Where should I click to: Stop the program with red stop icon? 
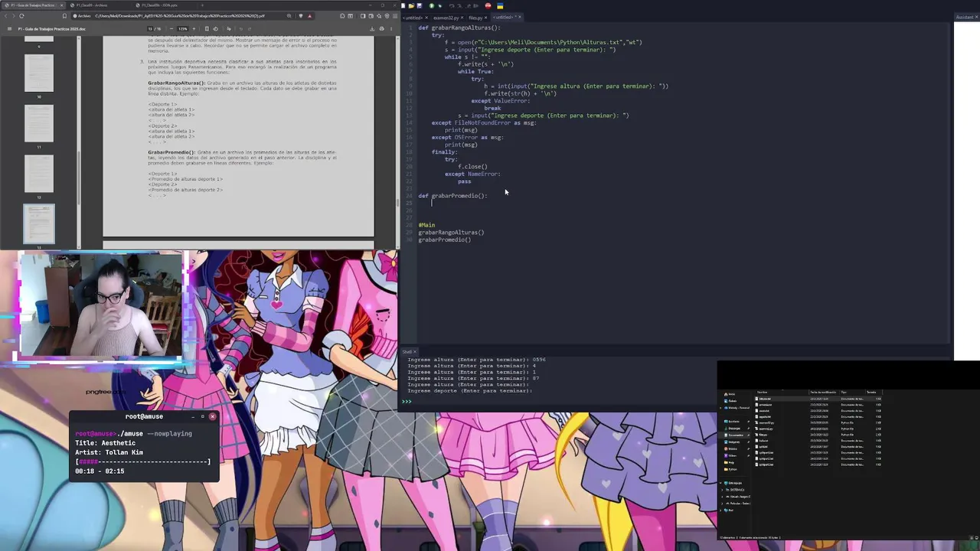488,5
